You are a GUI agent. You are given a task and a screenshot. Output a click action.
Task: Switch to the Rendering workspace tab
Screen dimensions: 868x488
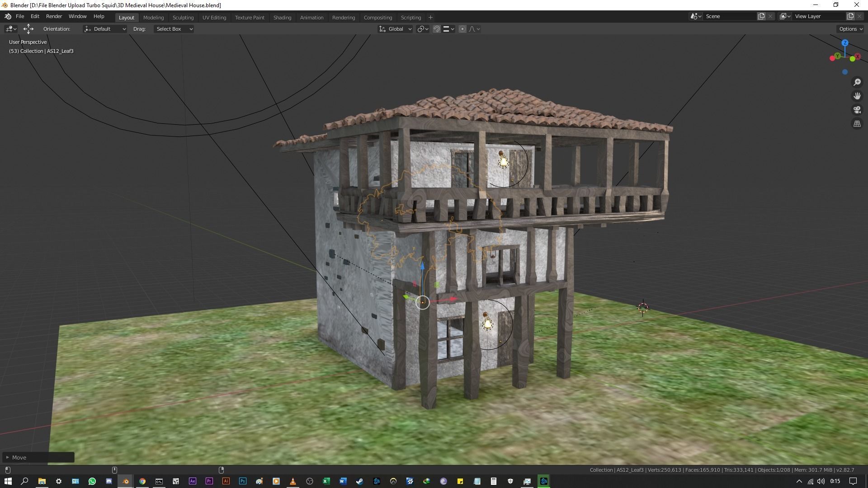[x=344, y=18]
